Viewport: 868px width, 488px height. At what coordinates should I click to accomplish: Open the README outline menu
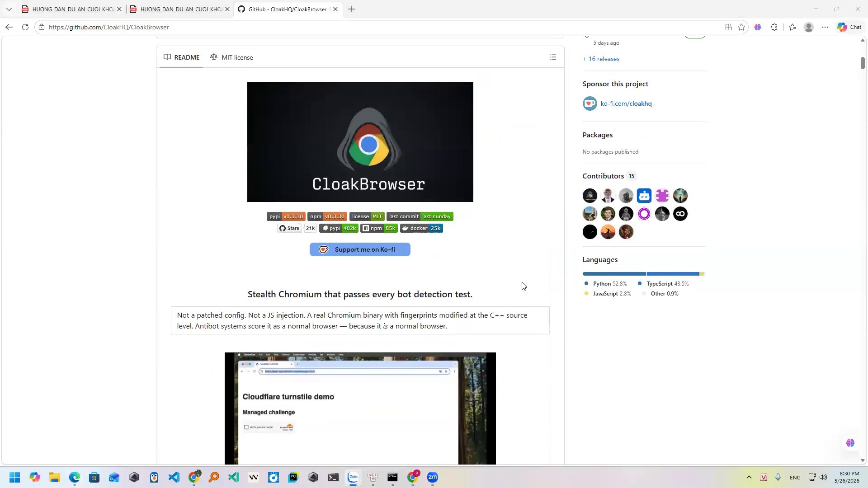[x=553, y=57]
